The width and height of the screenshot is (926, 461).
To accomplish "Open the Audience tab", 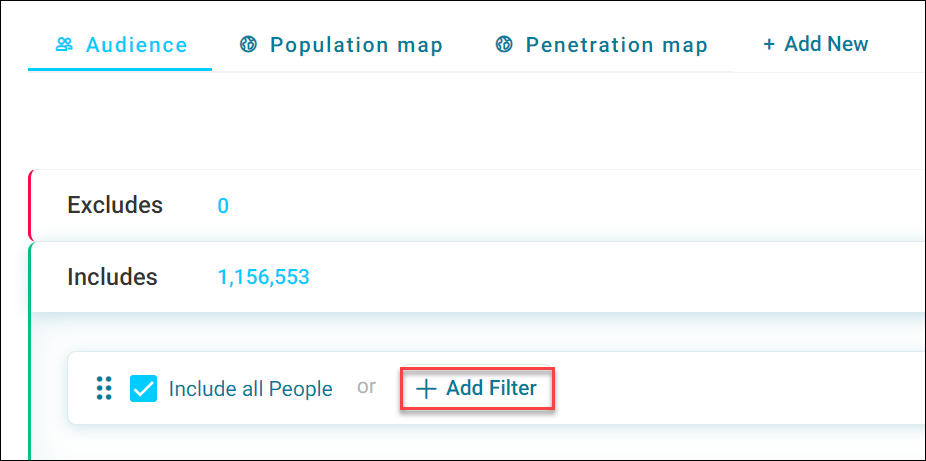I will (x=120, y=45).
